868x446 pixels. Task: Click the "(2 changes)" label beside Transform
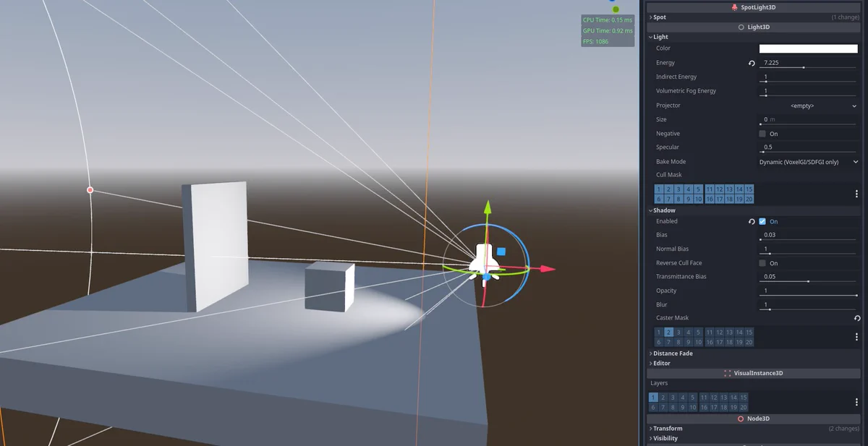844,429
